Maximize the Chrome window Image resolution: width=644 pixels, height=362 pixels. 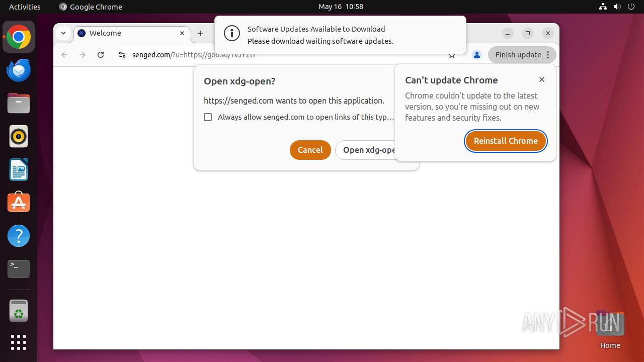528,33
